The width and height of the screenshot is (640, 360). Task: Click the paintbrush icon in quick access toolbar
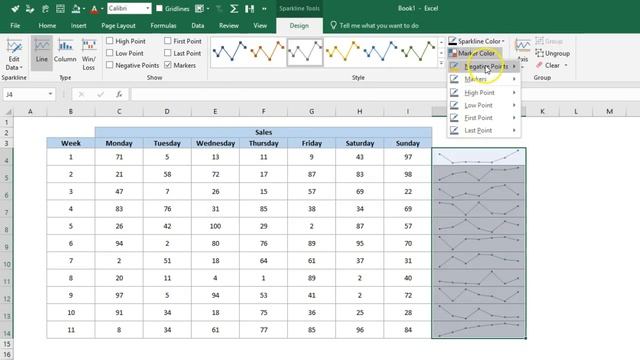click(16, 9)
